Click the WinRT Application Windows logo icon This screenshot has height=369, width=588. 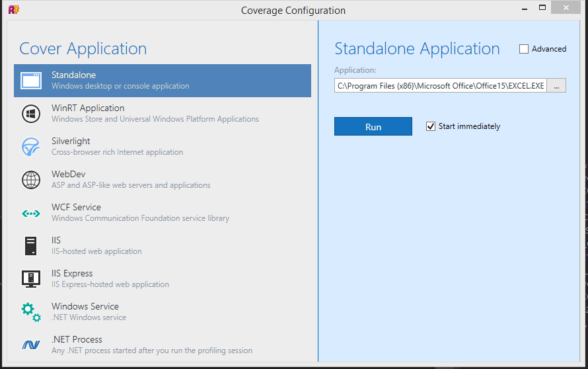tap(31, 114)
